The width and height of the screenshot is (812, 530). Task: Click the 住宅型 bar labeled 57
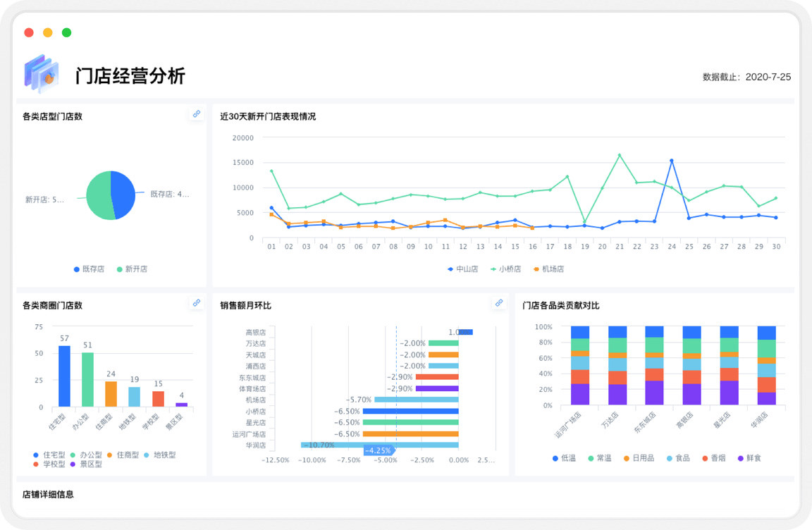(x=64, y=376)
